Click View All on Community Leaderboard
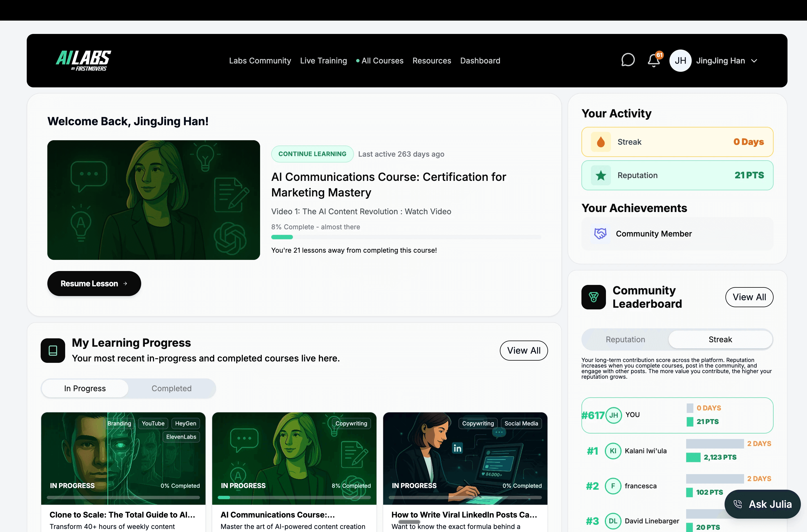The image size is (807, 532). click(x=749, y=297)
